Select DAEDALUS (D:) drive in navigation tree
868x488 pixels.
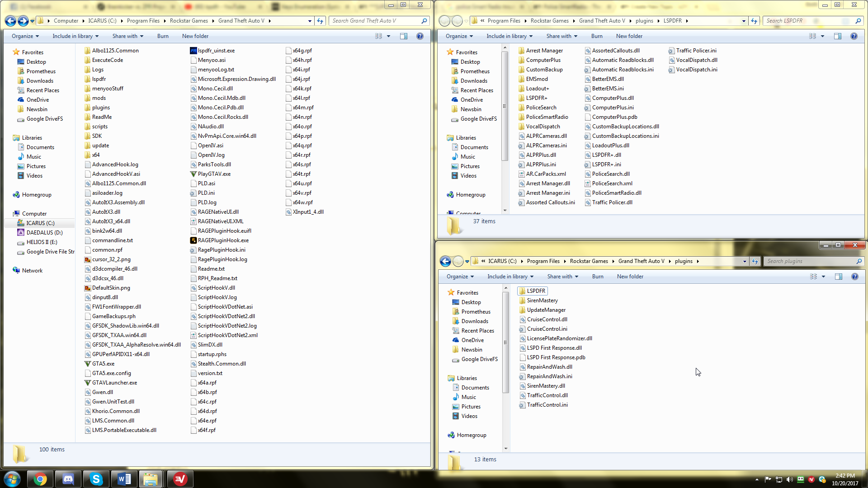coord(44,233)
